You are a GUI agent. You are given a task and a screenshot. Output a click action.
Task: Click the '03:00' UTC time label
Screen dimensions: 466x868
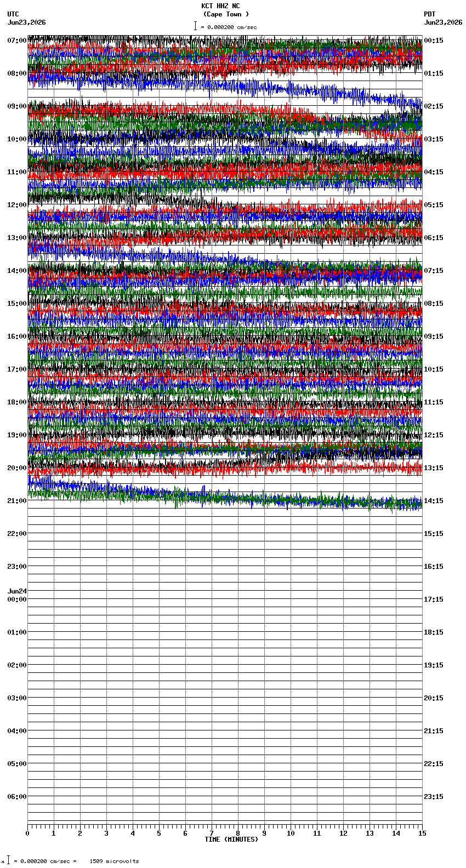pyautogui.click(x=16, y=698)
